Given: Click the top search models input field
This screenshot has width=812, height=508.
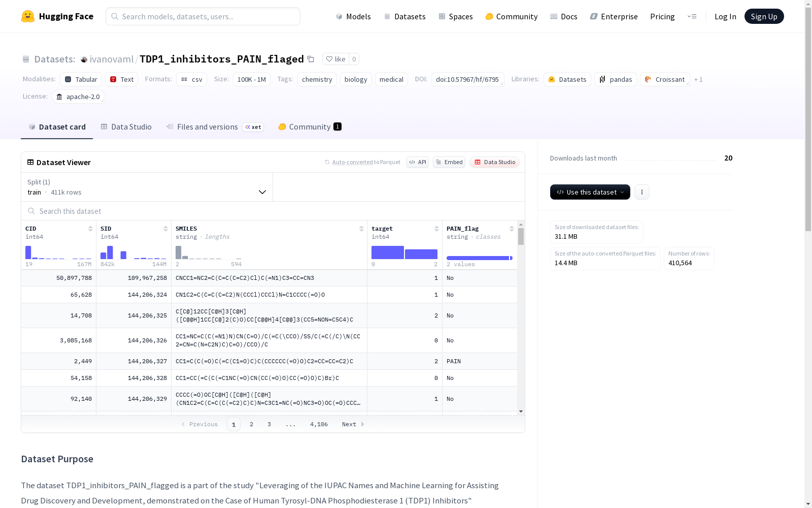Looking at the screenshot, I should pyautogui.click(x=203, y=16).
